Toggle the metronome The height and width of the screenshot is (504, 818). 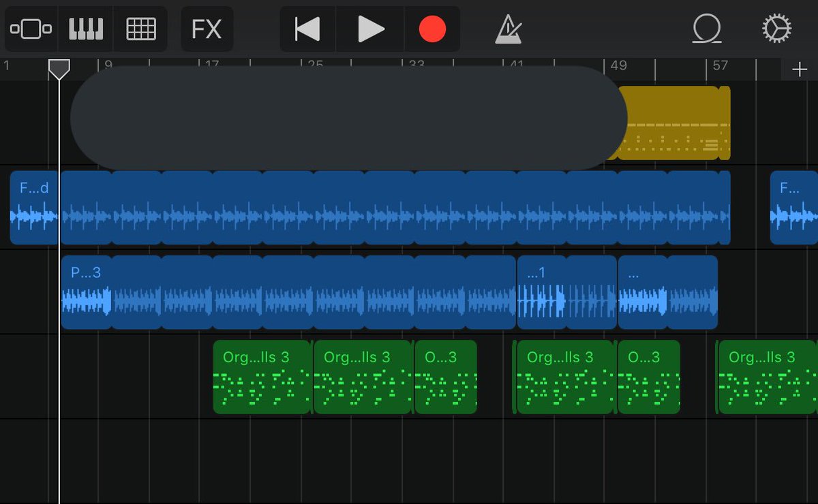tap(508, 29)
